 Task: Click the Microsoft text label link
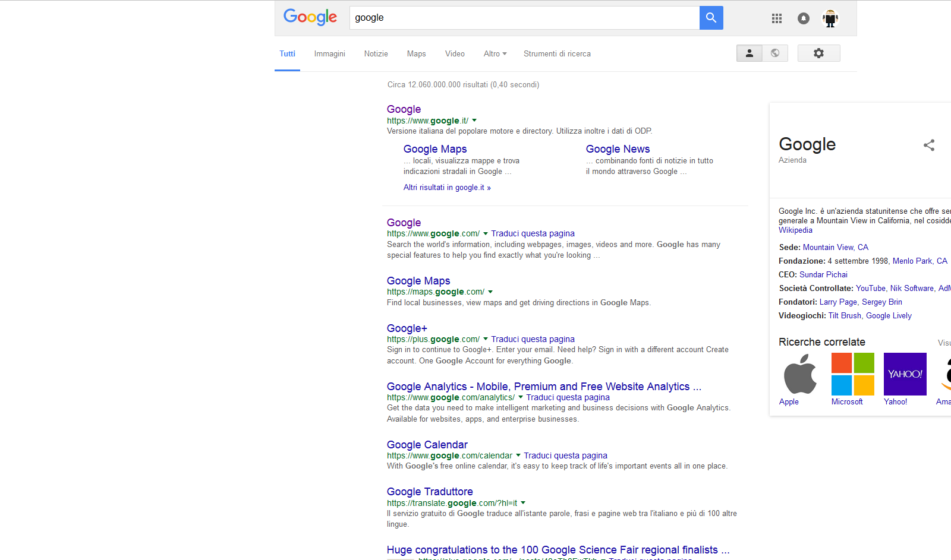[x=847, y=402]
